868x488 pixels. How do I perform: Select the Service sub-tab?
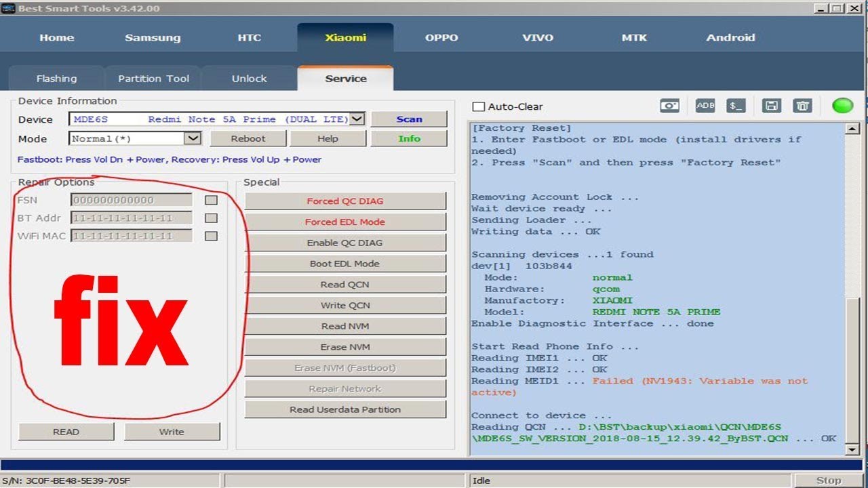[346, 79]
